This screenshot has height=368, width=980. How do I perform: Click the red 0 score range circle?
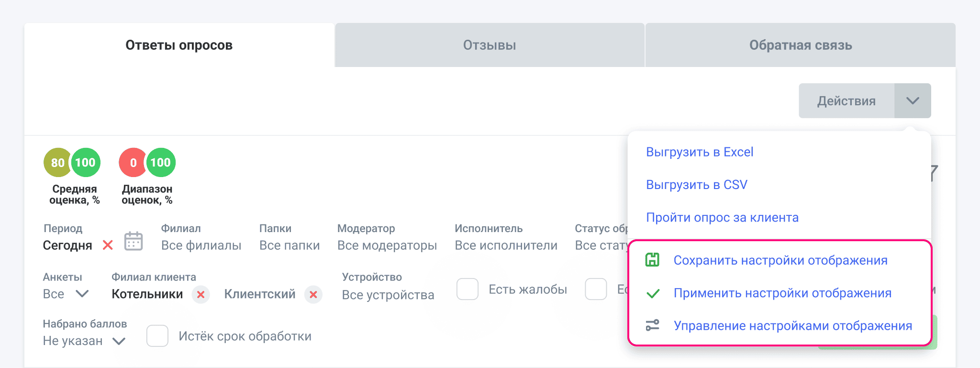coord(133,163)
